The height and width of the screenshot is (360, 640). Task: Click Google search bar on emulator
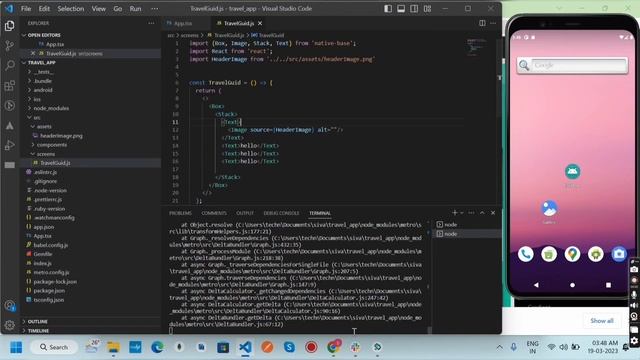(x=572, y=65)
